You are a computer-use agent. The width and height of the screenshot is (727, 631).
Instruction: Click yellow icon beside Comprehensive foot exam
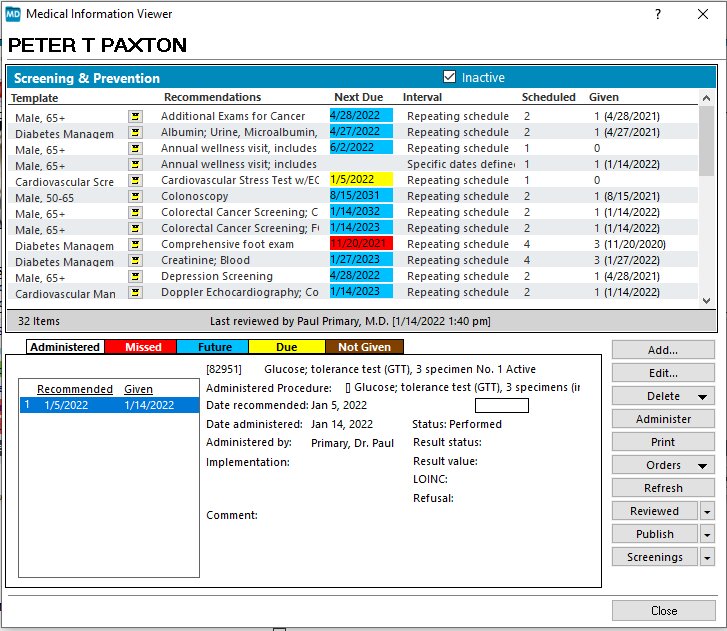pos(135,244)
